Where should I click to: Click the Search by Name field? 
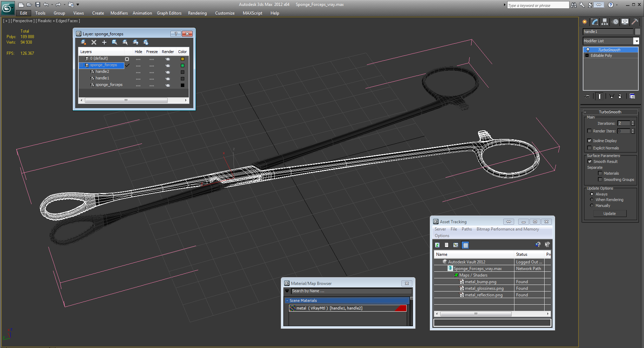point(351,291)
